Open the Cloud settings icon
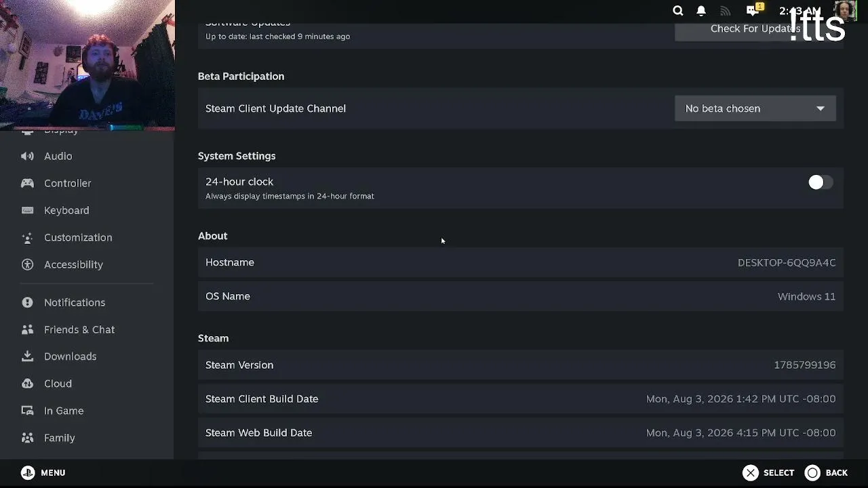868x488 pixels. tap(27, 384)
